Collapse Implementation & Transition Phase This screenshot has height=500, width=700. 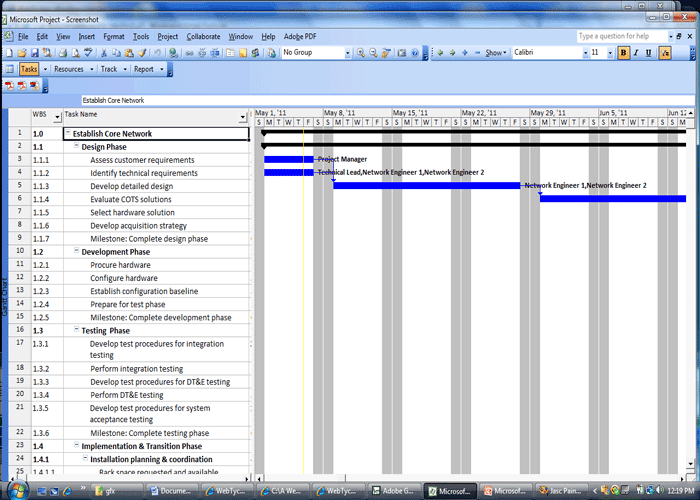pyautogui.click(x=76, y=445)
